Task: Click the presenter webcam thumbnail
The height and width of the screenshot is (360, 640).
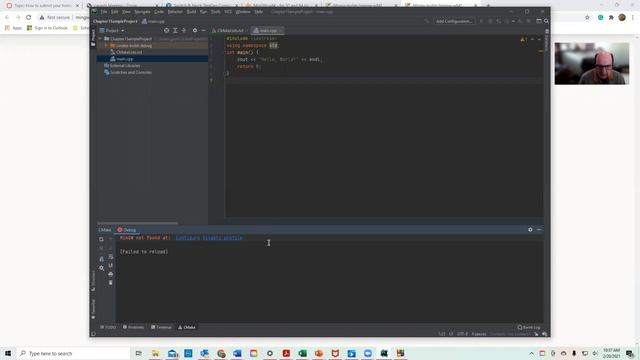Action: coord(592,64)
